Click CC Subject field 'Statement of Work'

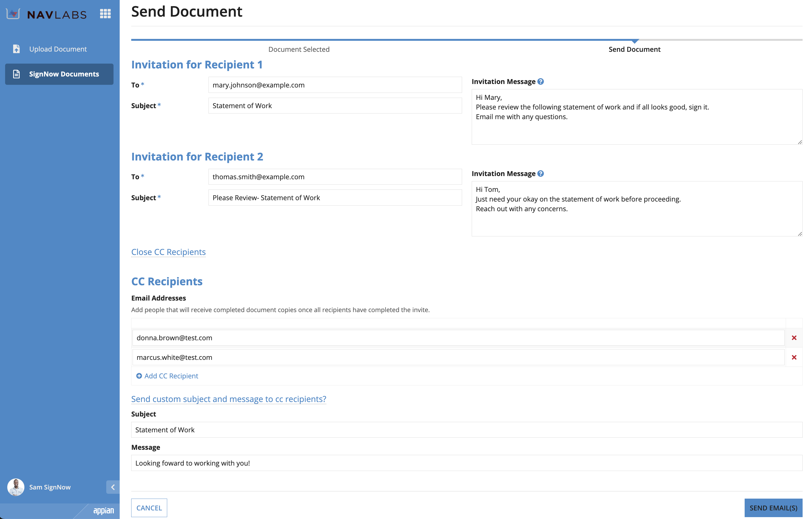[x=467, y=430]
